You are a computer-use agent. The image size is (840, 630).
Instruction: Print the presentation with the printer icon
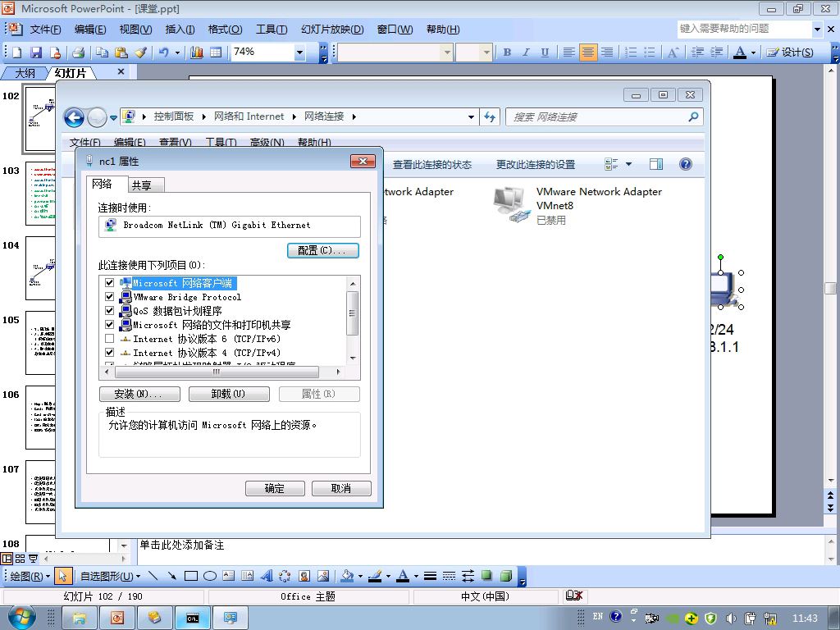(78, 52)
